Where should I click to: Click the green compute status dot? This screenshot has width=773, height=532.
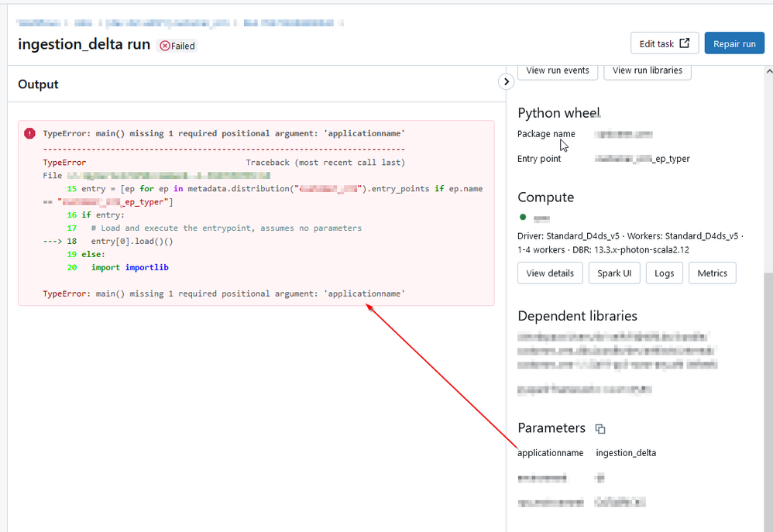(x=523, y=218)
